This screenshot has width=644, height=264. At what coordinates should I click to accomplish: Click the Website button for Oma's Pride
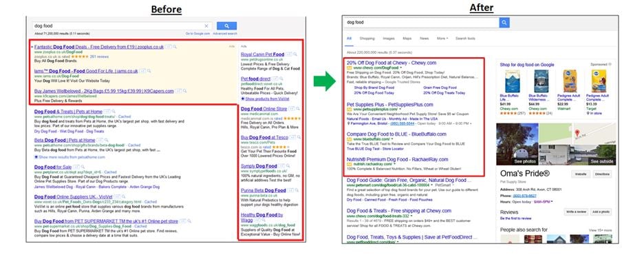point(580,174)
